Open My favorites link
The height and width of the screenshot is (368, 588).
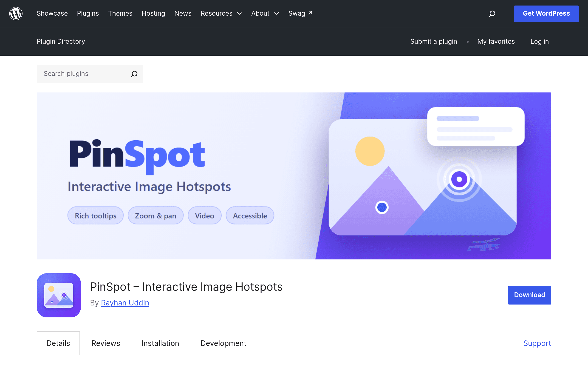coord(496,41)
